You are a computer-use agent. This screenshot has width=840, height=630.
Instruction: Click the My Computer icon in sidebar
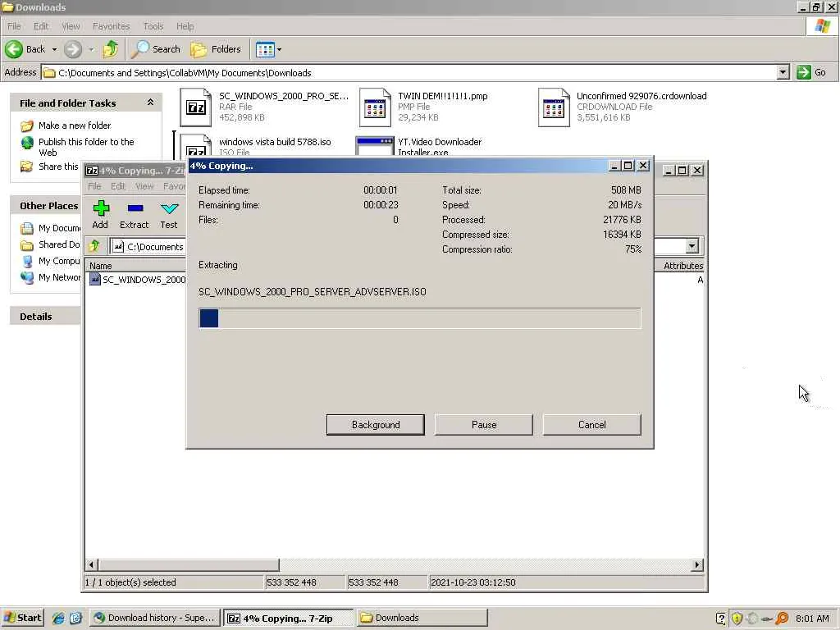click(x=27, y=261)
